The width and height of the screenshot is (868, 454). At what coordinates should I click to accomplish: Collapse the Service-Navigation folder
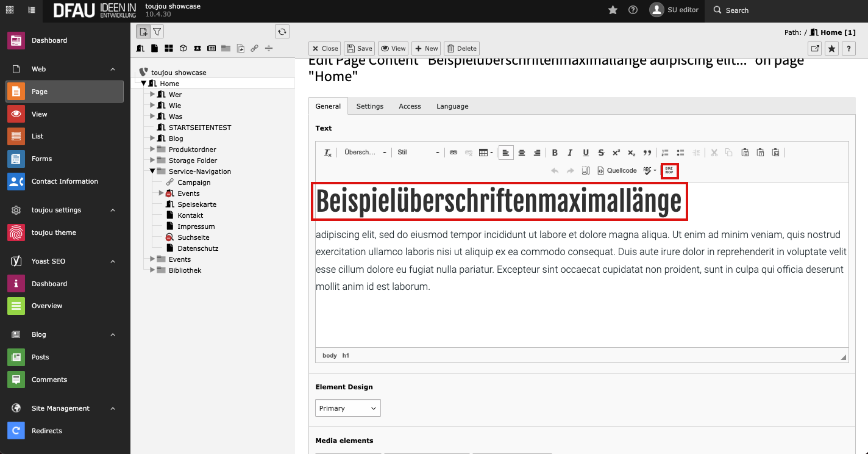153,171
